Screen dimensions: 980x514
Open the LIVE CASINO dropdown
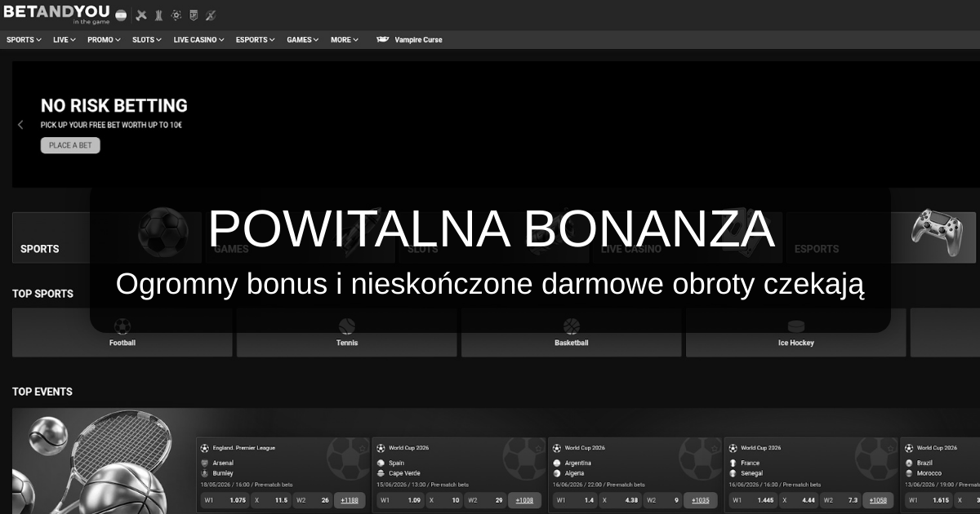click(198, 40)
